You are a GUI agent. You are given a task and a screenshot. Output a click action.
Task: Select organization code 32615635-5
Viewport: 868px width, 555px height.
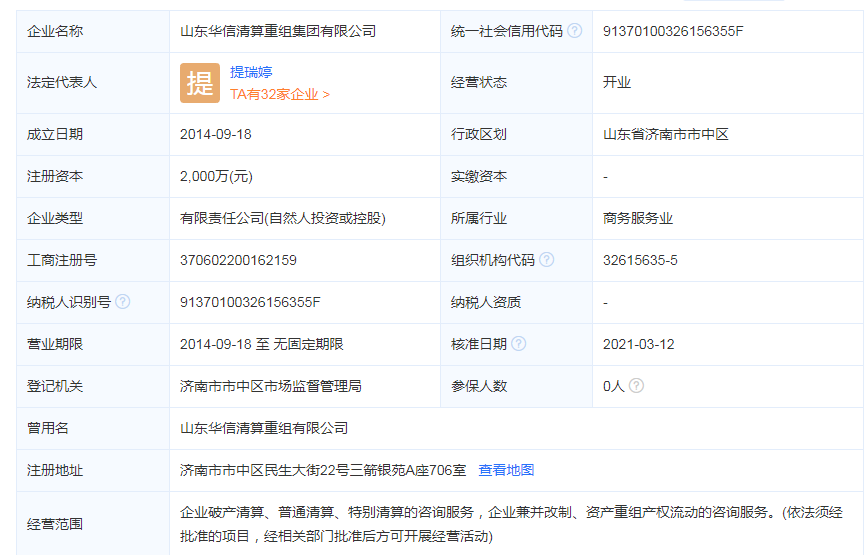click(640, 260)
